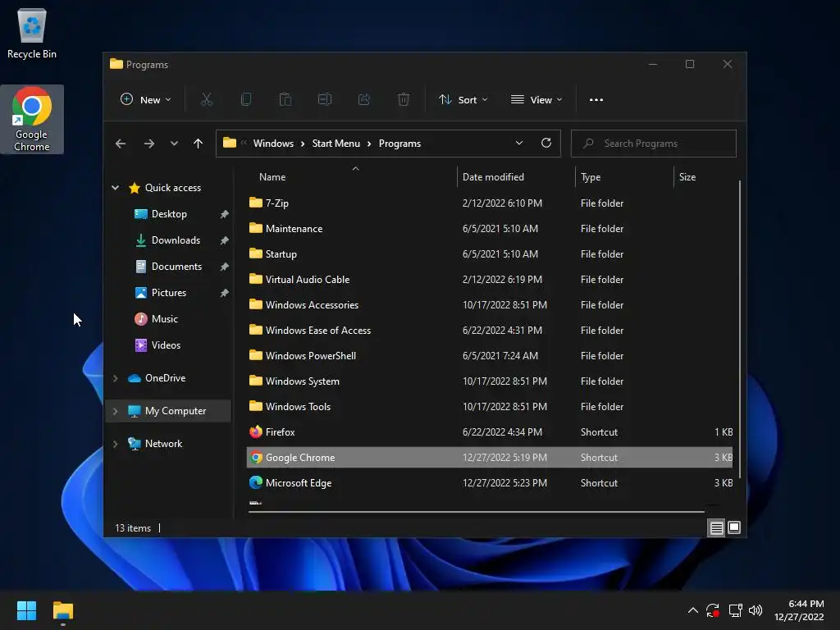Click the network tray icon
The image size is (840, 630).
[x=735, y=610]
